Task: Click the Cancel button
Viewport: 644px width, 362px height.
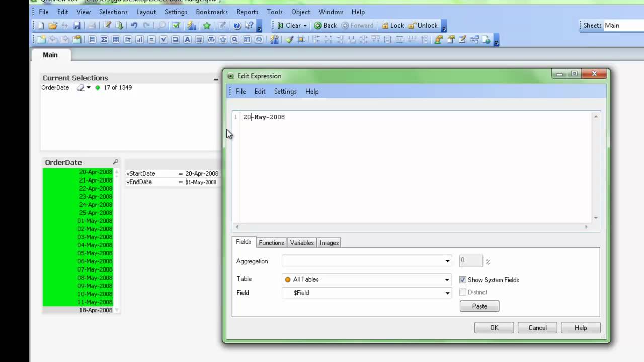Action: pyautogui.click(x=537, y=328)
